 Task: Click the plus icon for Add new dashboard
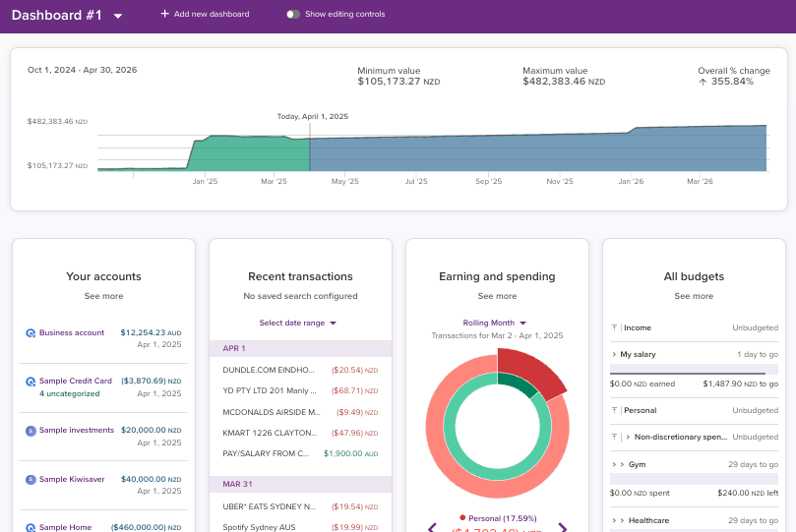(164, 14)
